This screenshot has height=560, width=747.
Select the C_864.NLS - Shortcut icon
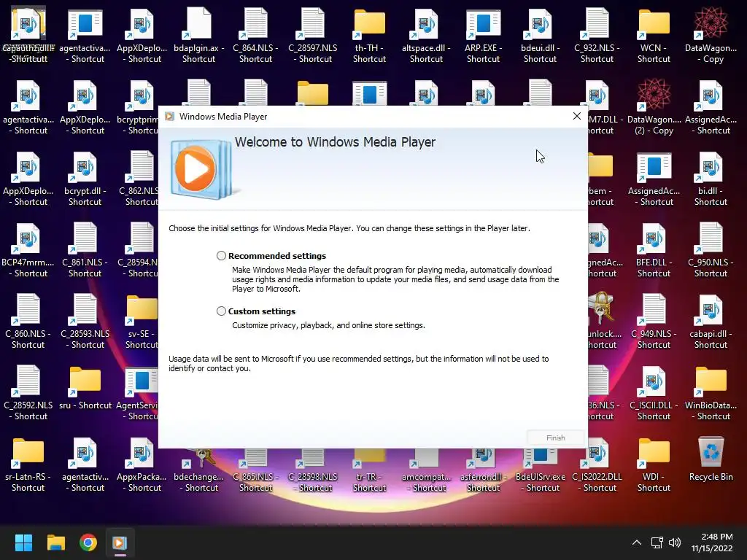(255, 36)
